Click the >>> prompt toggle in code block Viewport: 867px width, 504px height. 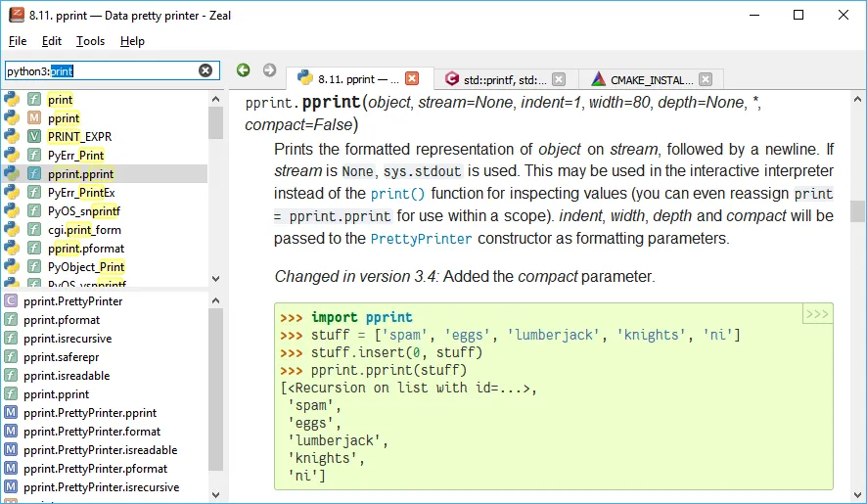point(817,314)
